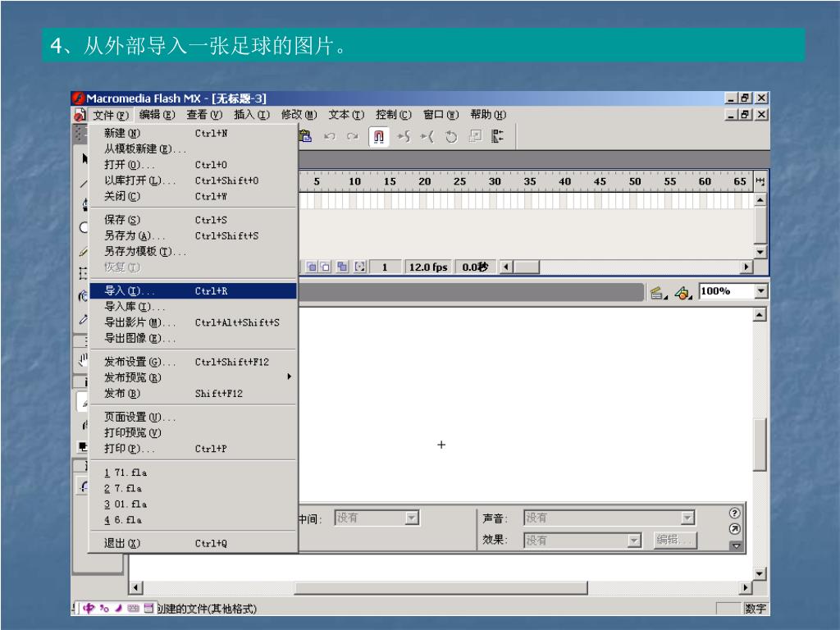This screenshot has width=840, height=630.
Task: Choose 发布设置 menu entry
Action: pos(194,362)
